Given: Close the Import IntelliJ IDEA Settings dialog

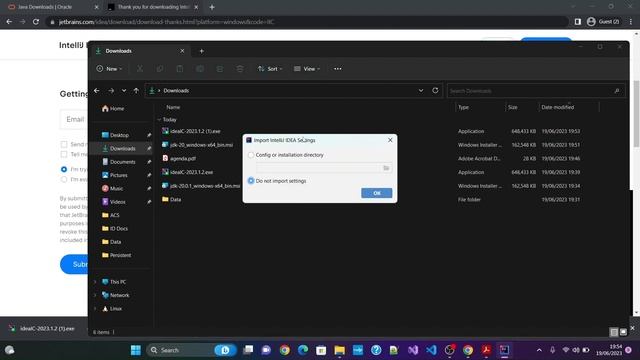Looking at the screenshot, I should [390, 140].
